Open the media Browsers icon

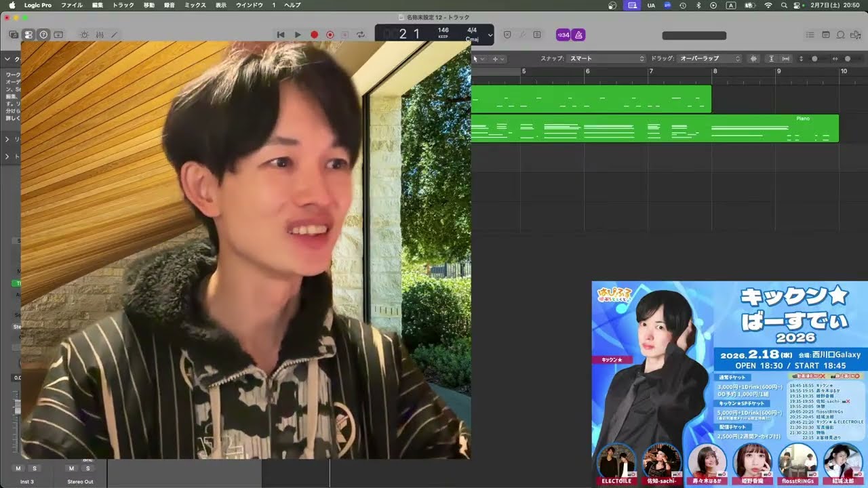(855, 35)
